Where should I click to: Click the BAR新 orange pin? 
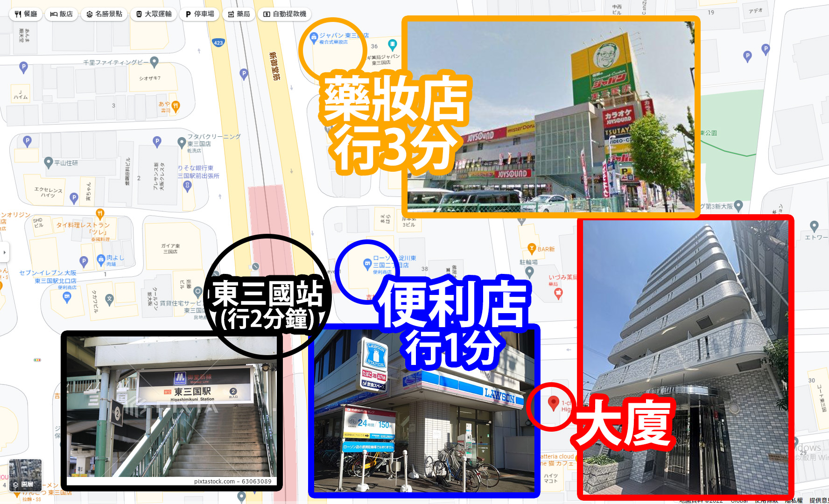pyautogui.click(x=532, y=248)
